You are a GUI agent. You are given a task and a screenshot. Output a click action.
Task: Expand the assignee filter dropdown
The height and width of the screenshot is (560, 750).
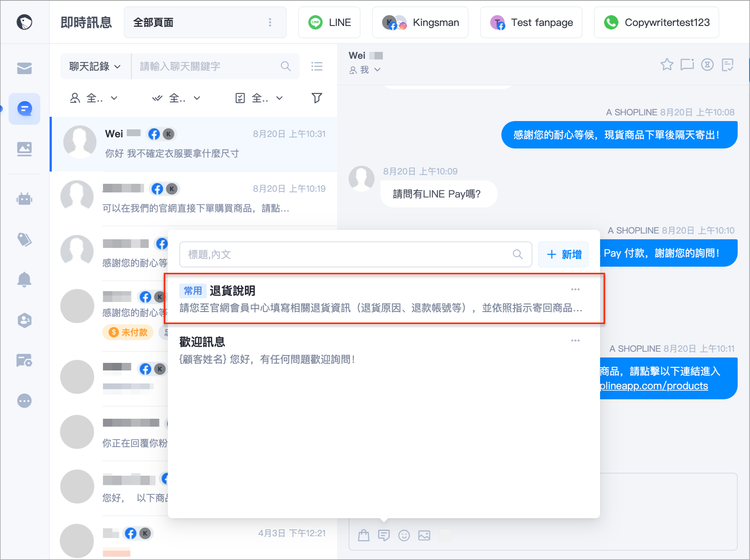click(x=94, y=98)
